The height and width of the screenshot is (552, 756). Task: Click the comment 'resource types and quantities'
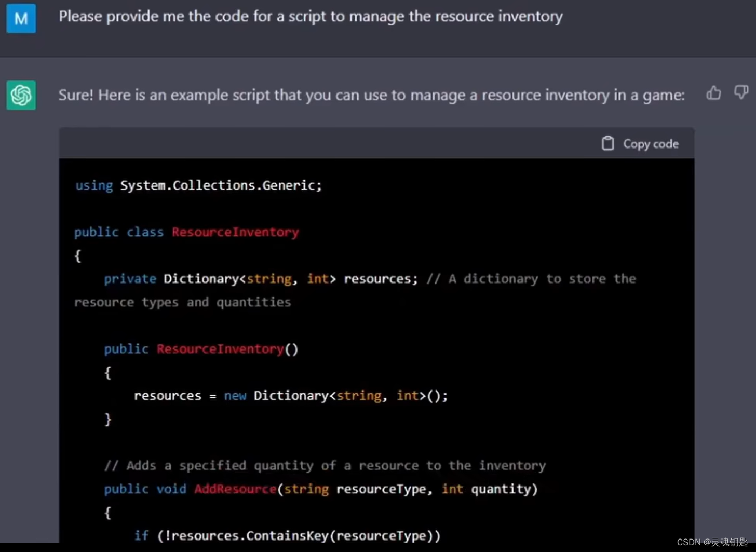182,302
